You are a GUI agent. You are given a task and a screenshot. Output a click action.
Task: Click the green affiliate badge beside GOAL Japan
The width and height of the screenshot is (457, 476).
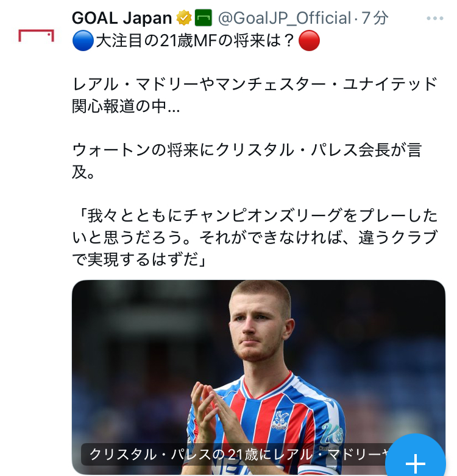click(x=204, y=18)
